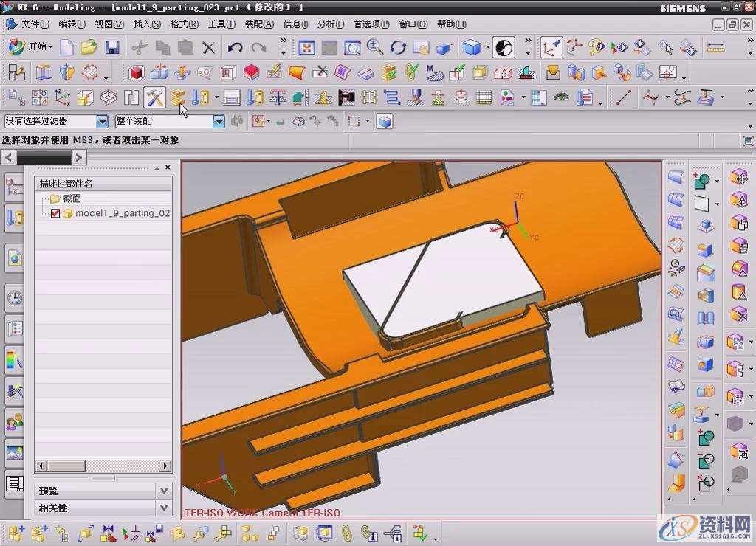Screen dimensions: 756x546
Task: Open the History clock sidebar icon
Action: click(14, 298)
